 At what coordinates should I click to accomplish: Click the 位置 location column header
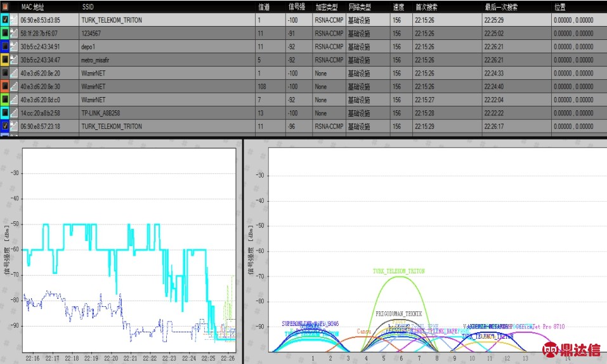coord(560,7)
